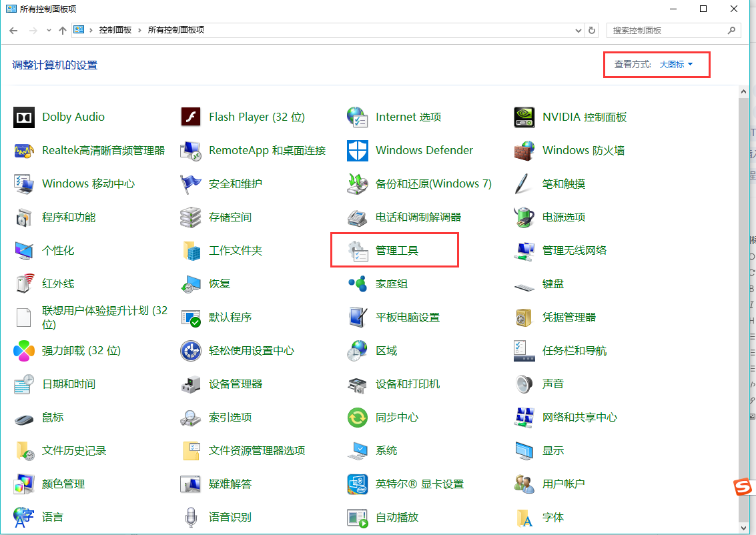Click the 程序和功能 icon
The height and width of the screenshot is (535, 756).
coord(24,217)
